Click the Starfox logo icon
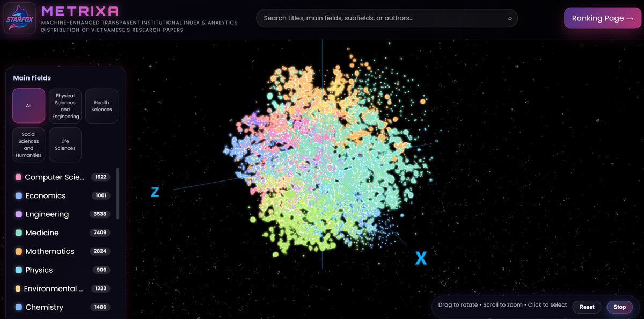The image size is (644, 319). point(20,18)
